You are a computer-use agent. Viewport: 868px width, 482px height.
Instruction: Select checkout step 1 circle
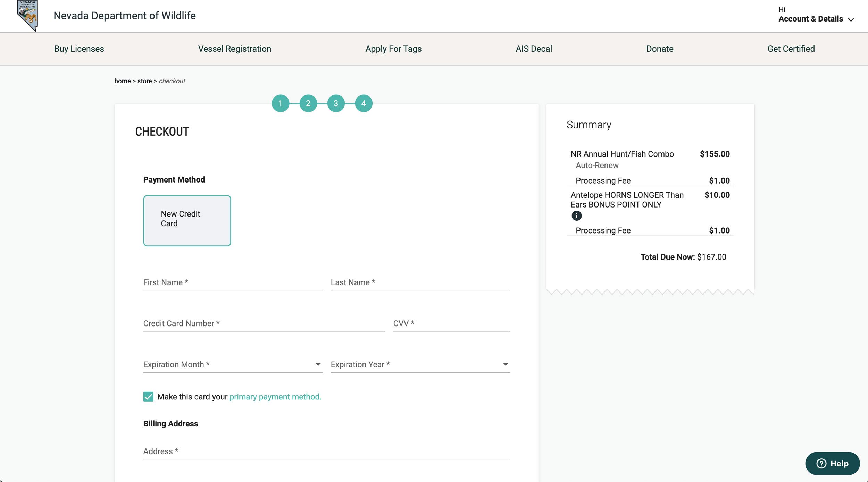[x=281, y=103]
